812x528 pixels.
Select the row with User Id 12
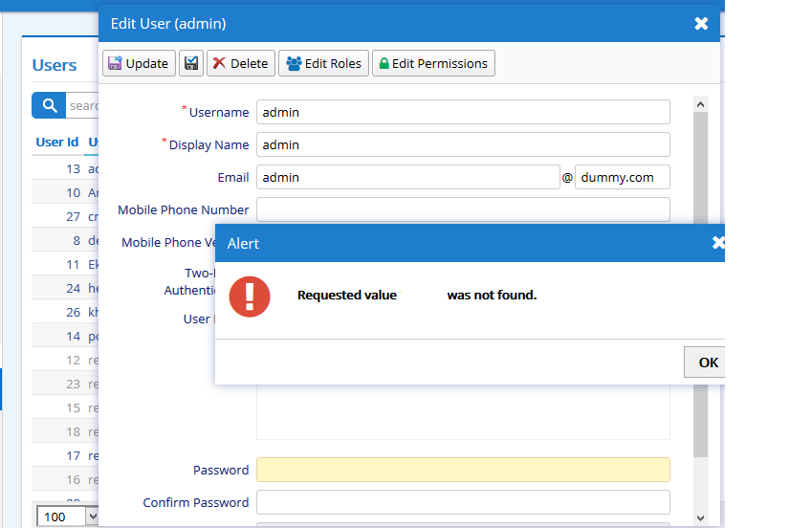coord(65,360)
